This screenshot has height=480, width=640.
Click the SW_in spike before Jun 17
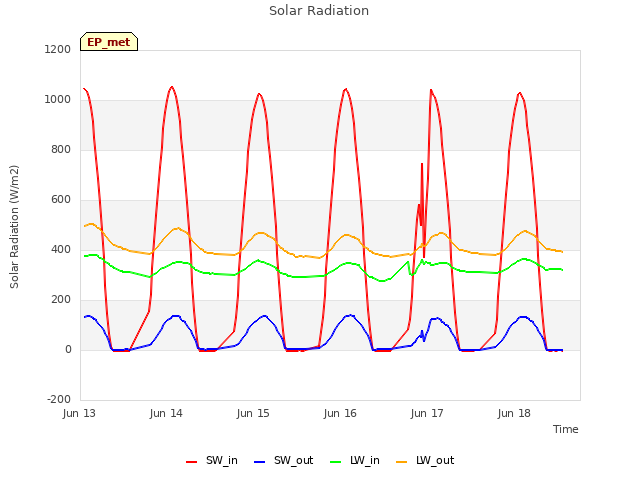click(422, 164)
